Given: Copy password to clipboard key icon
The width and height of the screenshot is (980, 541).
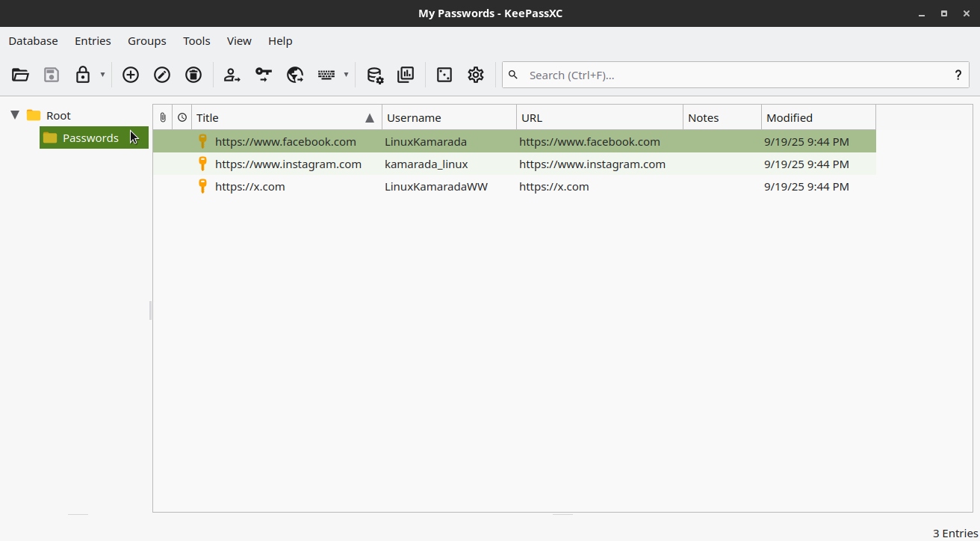Looking at the screenshot, I should pos(264,75).
